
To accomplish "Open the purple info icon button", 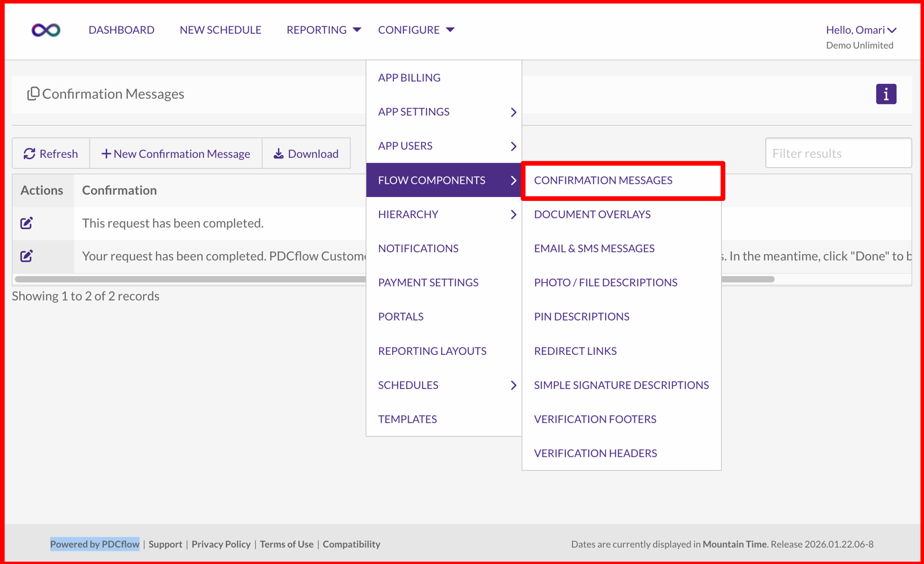I will click(886, 94).
